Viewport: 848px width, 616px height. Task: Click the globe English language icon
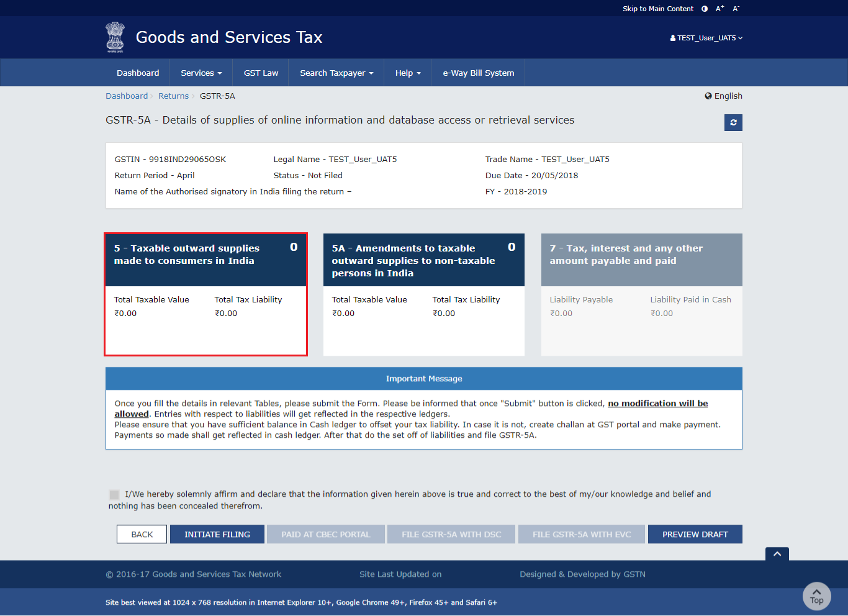pos(708,96)
